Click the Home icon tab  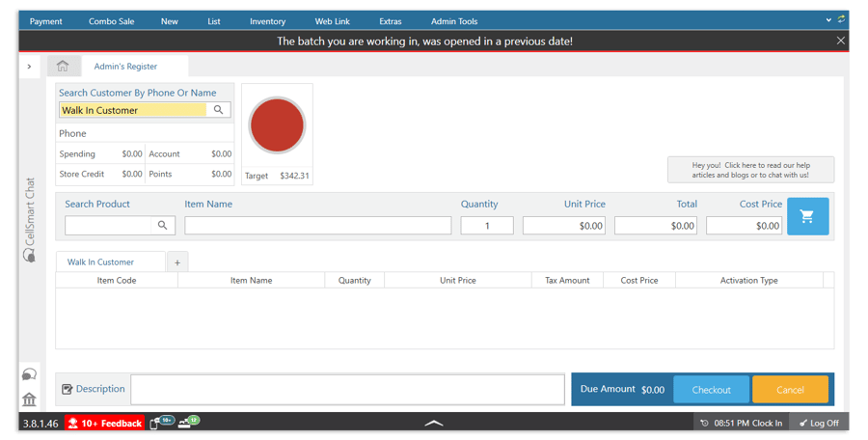[63, 67]
